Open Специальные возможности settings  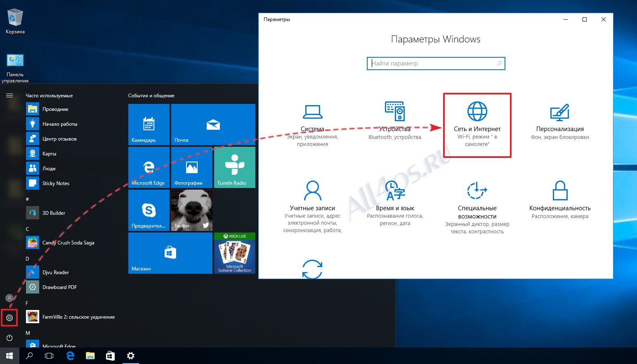477,208
